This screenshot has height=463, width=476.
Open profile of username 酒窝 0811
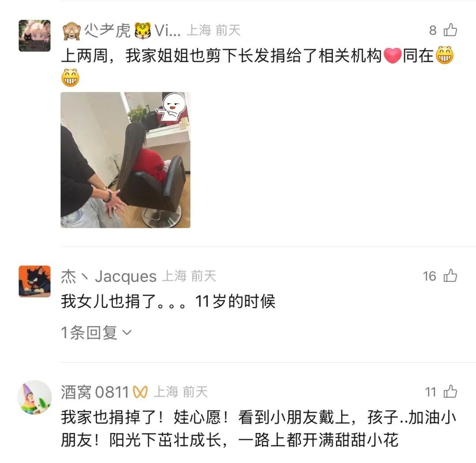95,392
